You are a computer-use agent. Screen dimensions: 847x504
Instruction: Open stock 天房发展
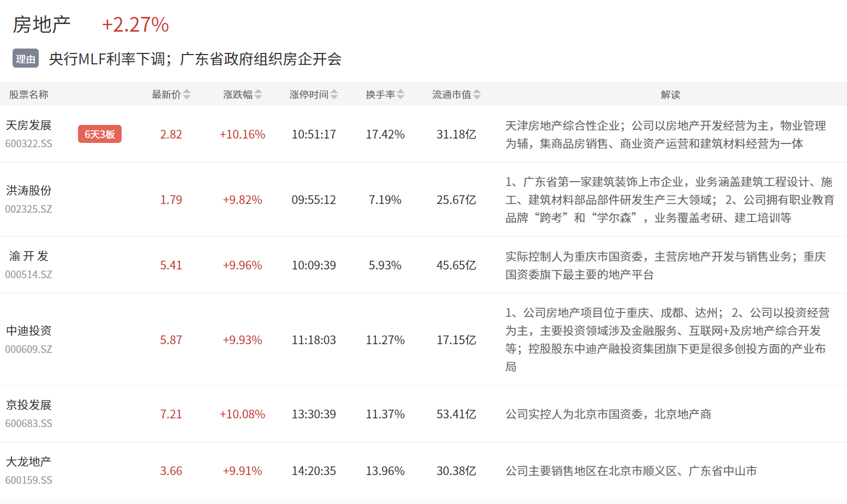28,125
